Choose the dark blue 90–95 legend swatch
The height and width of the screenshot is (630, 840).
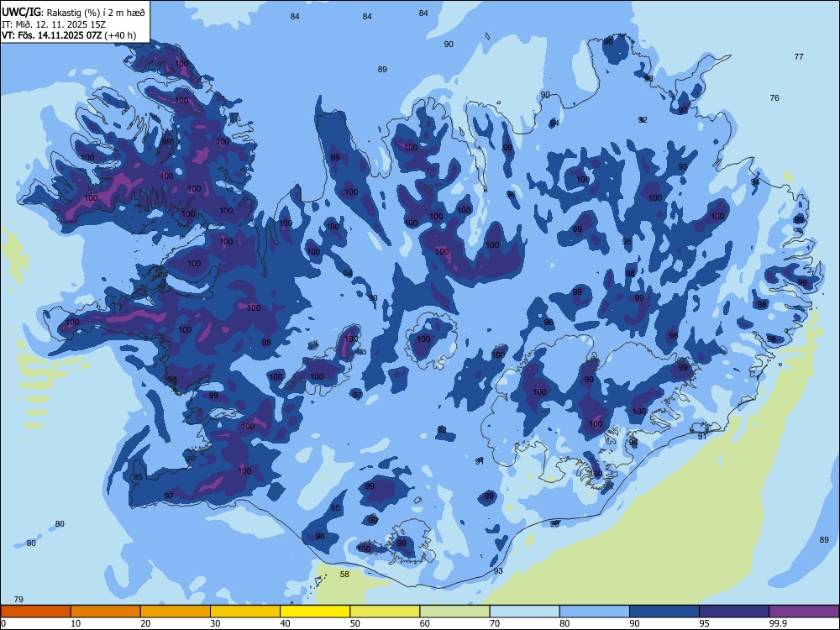click(664, 612)
